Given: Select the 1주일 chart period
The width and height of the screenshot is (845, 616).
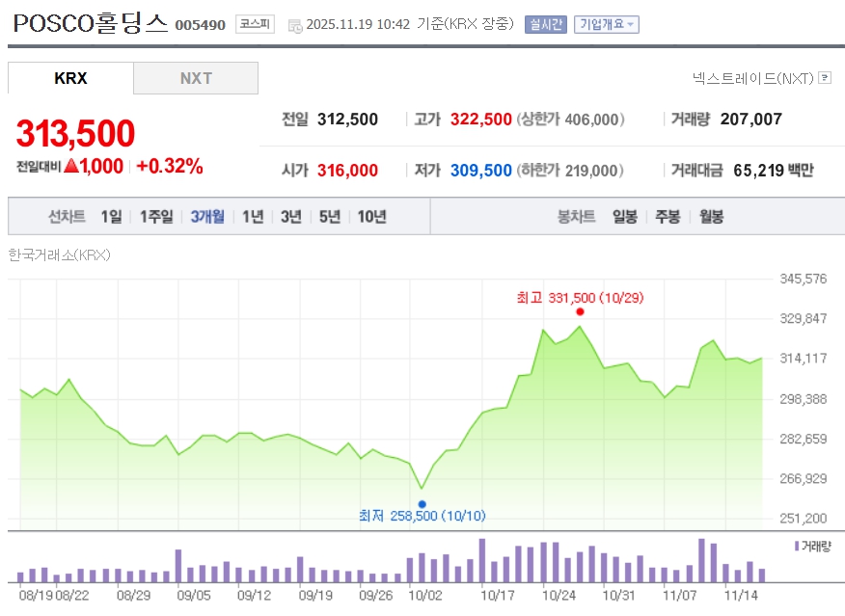Looking at the screenshot, I should pos(157,217).
